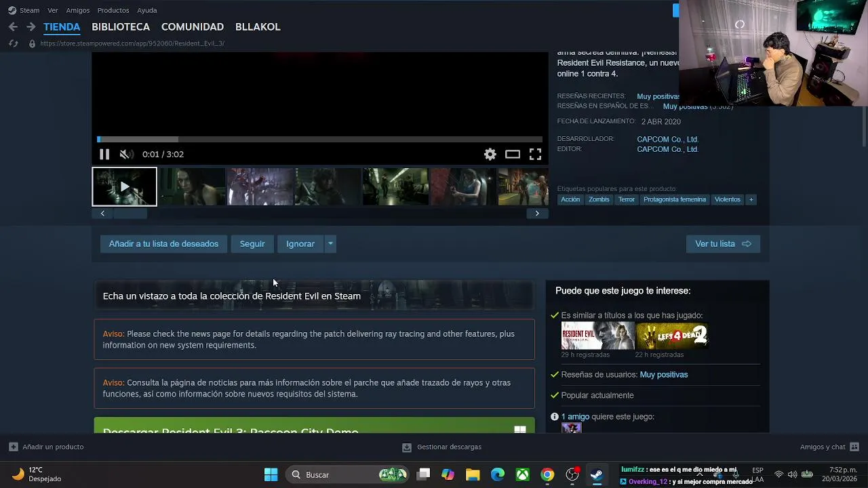Move the thumbnail strip scroll handle
This screenshot has width=868, height=488.
point(130,213)
